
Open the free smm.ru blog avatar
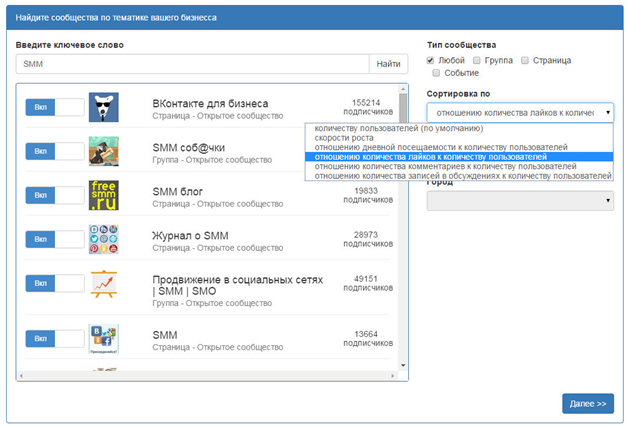tap(104, 195)
